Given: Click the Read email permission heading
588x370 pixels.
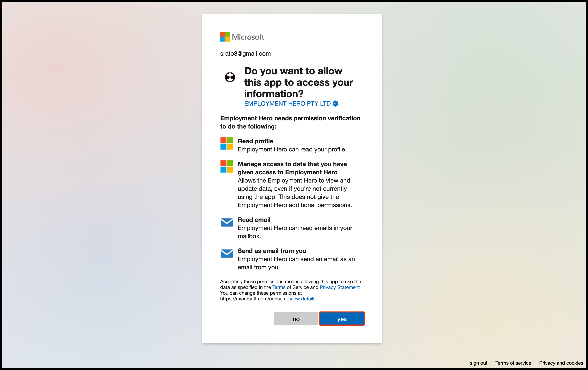Looking at the screenshot, I should tap(254, 220).
